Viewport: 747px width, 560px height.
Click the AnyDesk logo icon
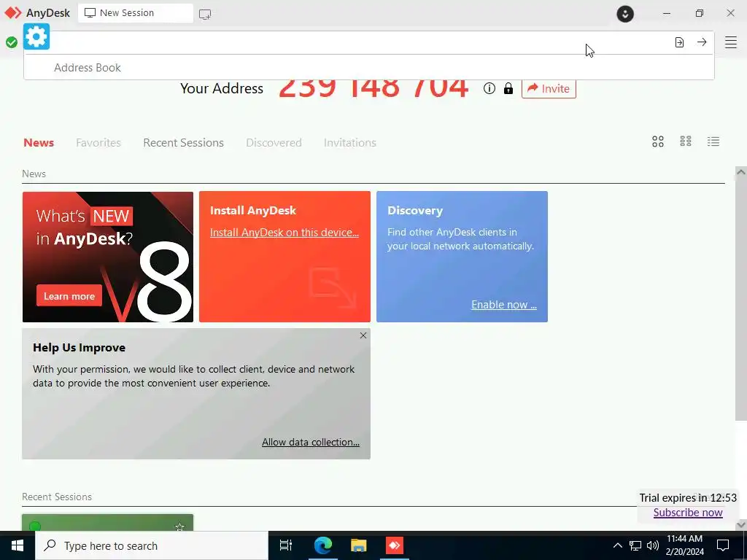click(13, 13)
